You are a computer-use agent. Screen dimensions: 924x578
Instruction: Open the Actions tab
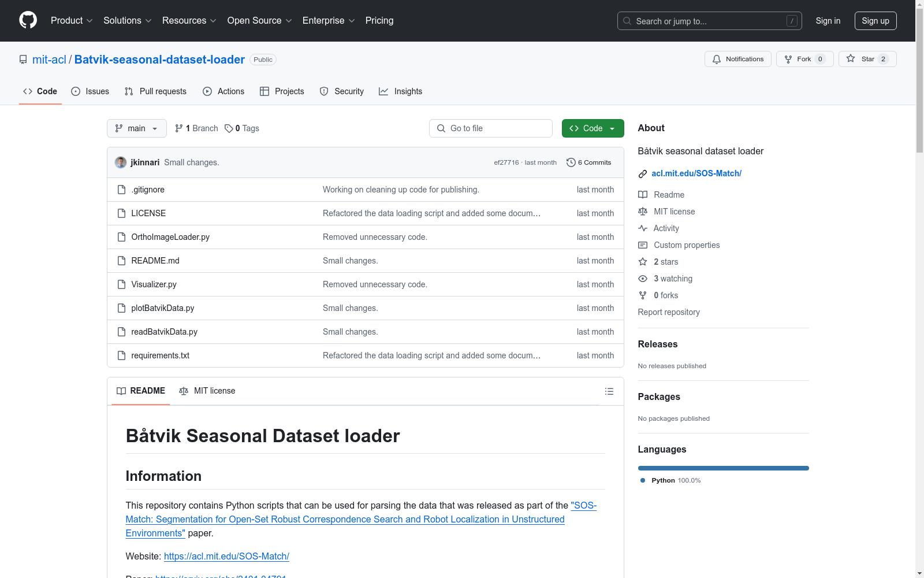point(223,91)
